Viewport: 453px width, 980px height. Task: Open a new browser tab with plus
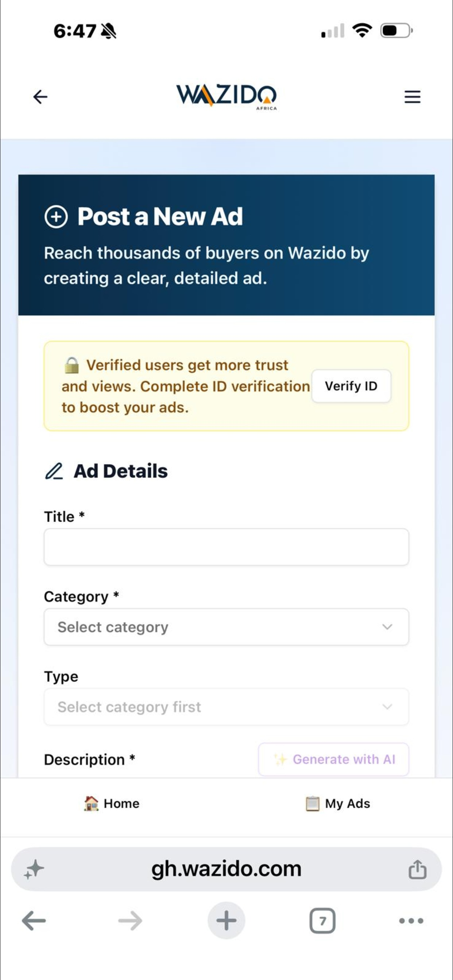[x=226, y=921]
